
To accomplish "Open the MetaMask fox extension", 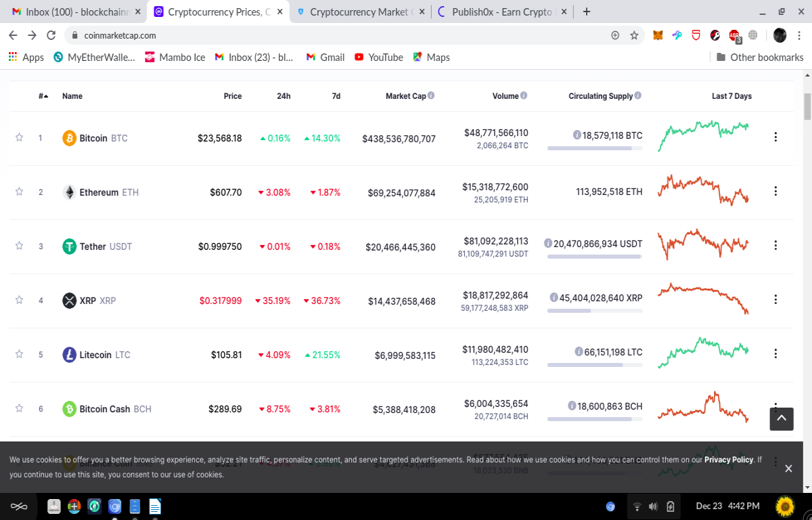I will 658,35.
